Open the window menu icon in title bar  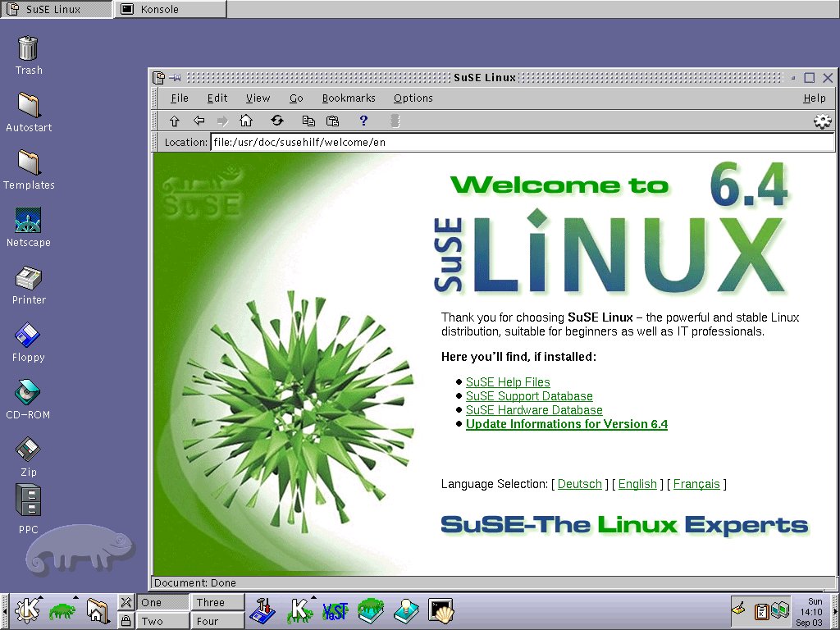pos(158,78)
